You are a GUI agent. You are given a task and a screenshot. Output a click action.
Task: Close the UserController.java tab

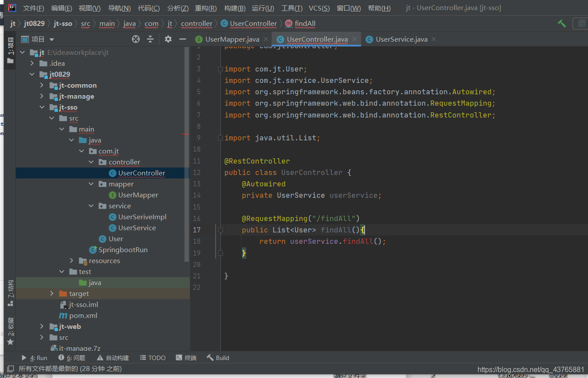pyautogui.click(x=354, y=39)
